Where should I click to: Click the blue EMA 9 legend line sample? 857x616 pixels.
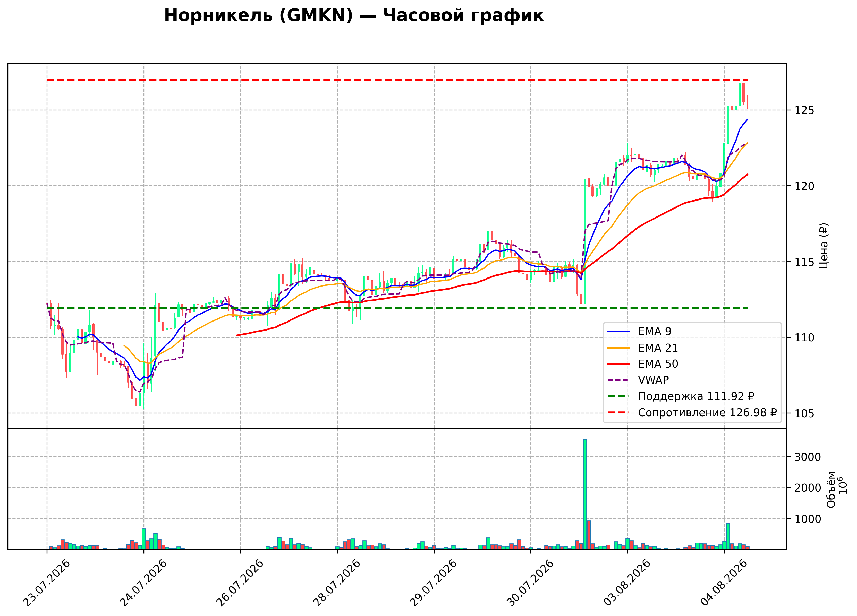pyautogui.click(x=618, y=332)
